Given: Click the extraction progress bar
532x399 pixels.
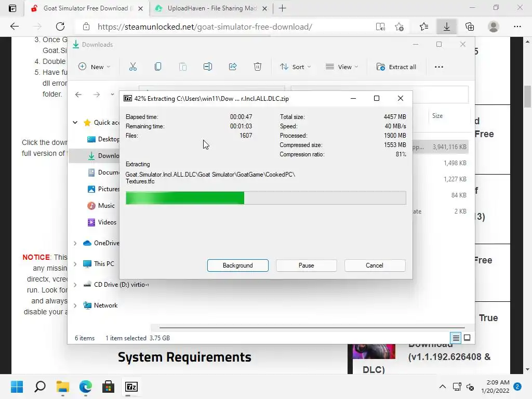Looking at the screenshot, I should point(265,198).
